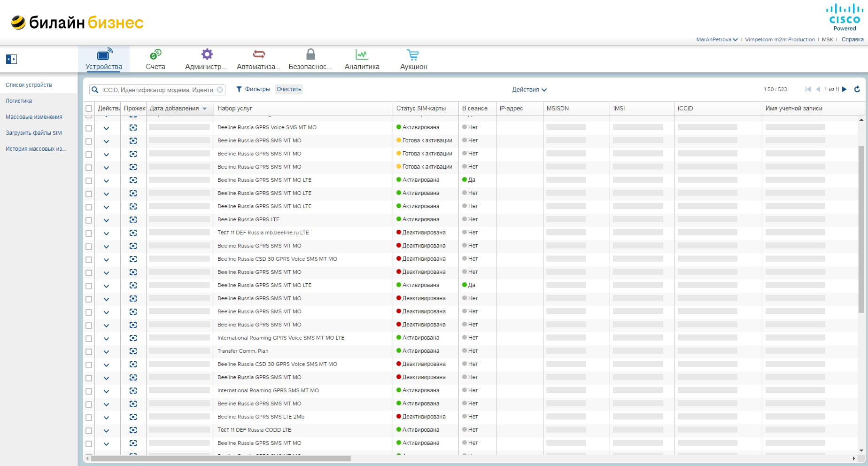
Task: Run diagnostics icon for International Roaming GPRS SMS MT MO row
Action: click(x=133, y=390)
